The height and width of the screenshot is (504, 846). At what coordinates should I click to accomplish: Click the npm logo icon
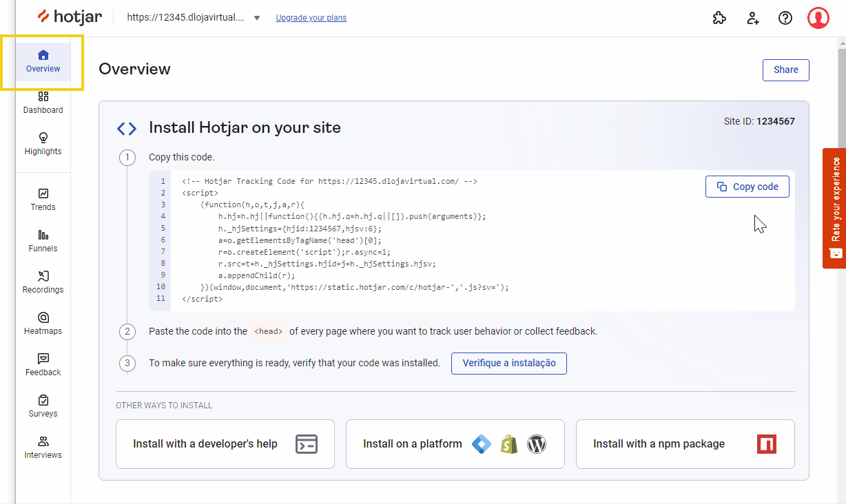[x=767, y=444]
